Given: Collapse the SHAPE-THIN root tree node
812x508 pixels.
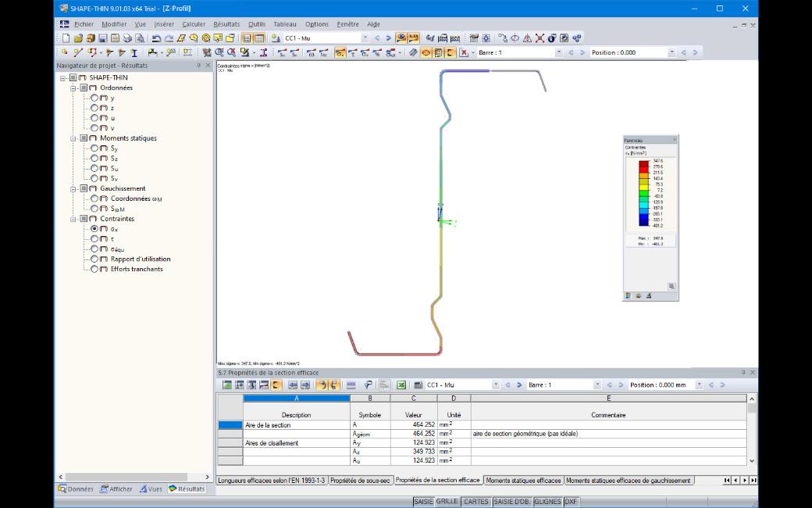Looking at the screenshot, I should tap(62, 77).
